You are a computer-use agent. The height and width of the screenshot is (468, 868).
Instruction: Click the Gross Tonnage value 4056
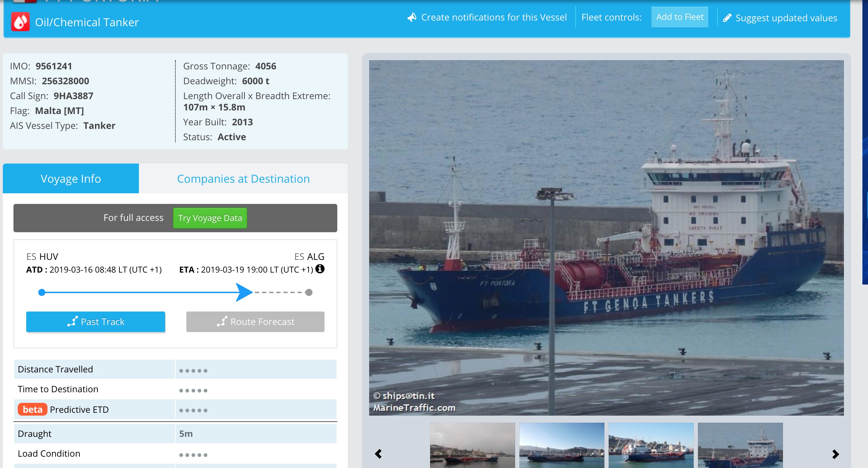(266, 66)
